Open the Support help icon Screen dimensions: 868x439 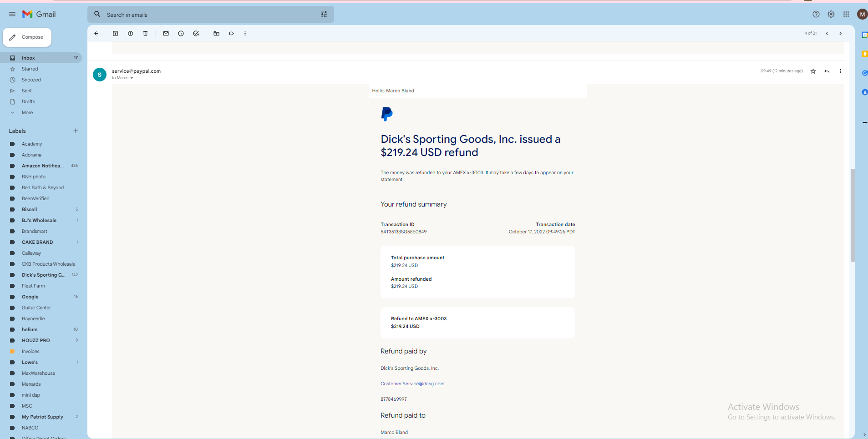pos(816,14)
